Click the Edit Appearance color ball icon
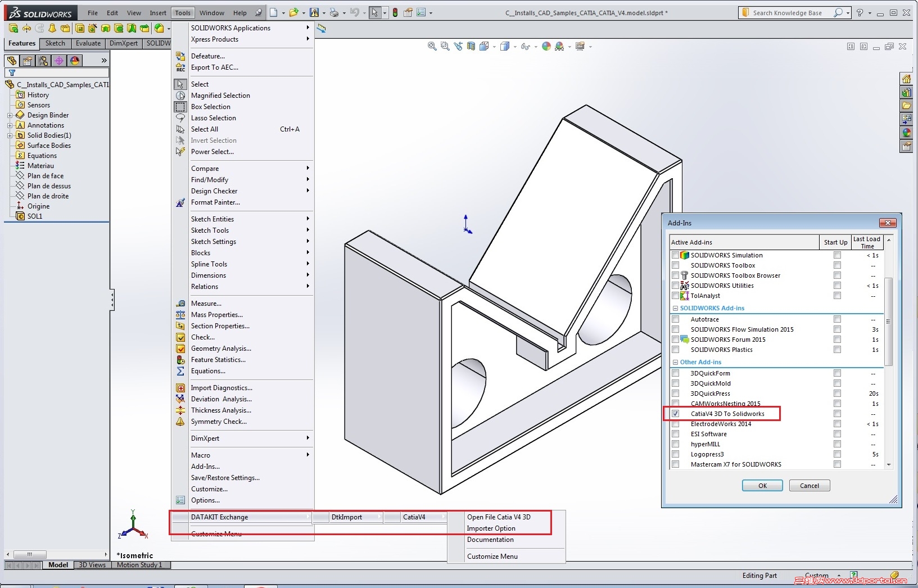Viewport: 918px width, 588px height. pyautogui.click(x=546, y=47)
